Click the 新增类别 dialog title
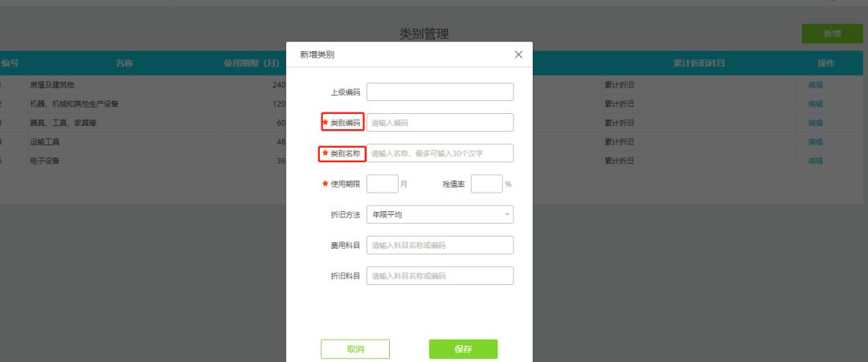Viewport: 868px width, 362px height. [x=317, y=54]
